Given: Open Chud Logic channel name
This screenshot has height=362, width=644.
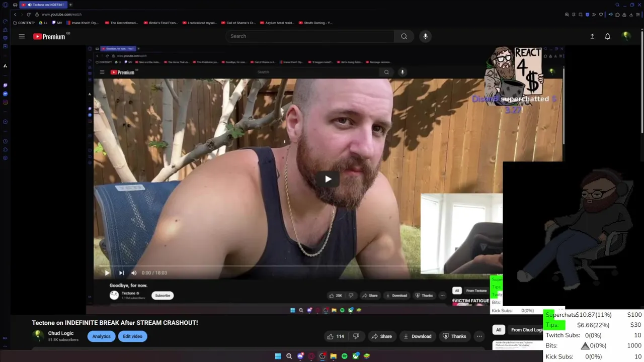Looking at the screenshot, I should click(x=61, y=333).
